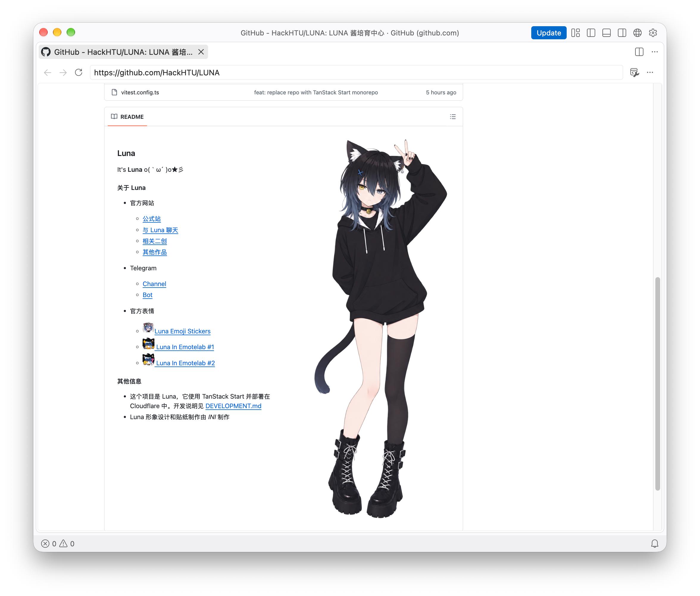The height and width of the screenshot is (596, 700).
Task: Open the address bar more options menu
Action: (x=650, y=73)
